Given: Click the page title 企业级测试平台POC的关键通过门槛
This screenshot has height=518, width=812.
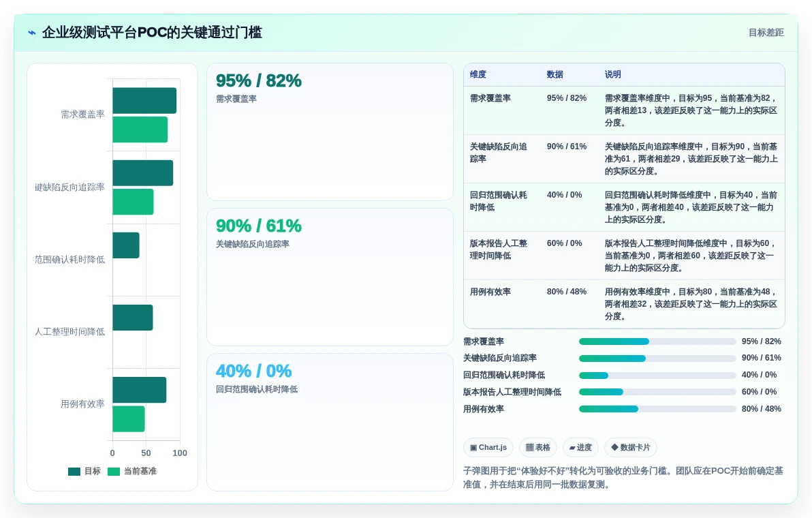Looking at the screenshot, I should point(152,33).
